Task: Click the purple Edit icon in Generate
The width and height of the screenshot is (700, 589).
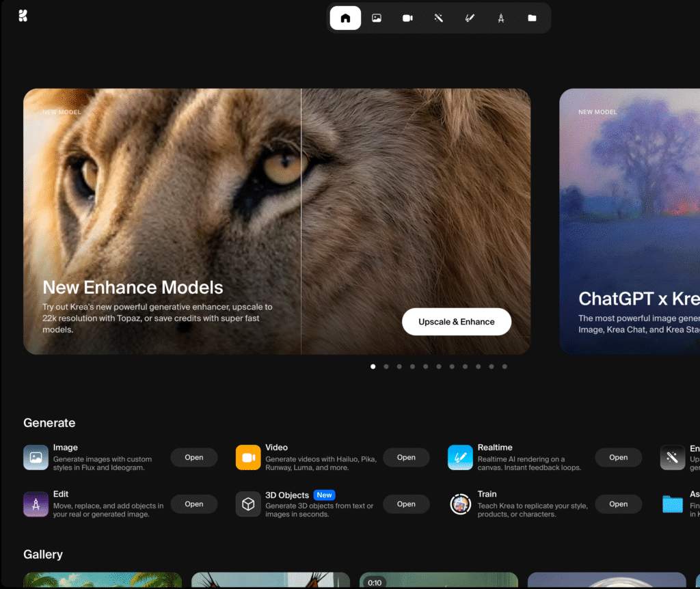Action: click(36, 504)
